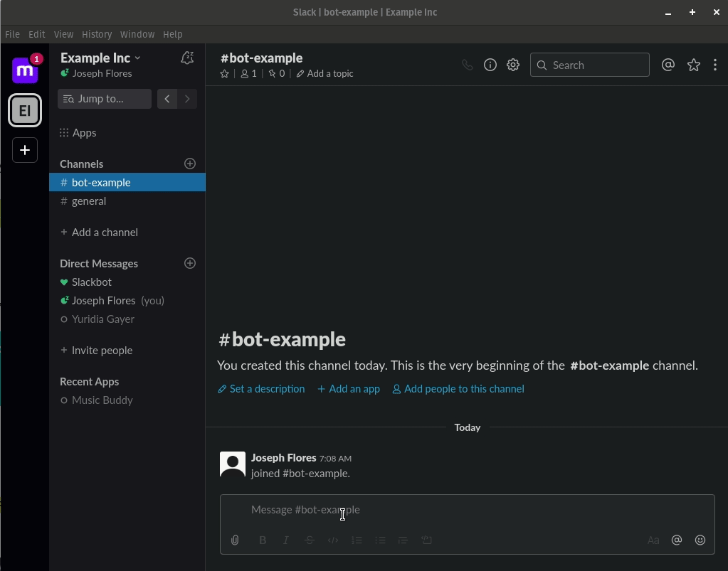728x571 pixels.
Task: Click Joseph Flores status under workspace name
Action: click(96, 73)
